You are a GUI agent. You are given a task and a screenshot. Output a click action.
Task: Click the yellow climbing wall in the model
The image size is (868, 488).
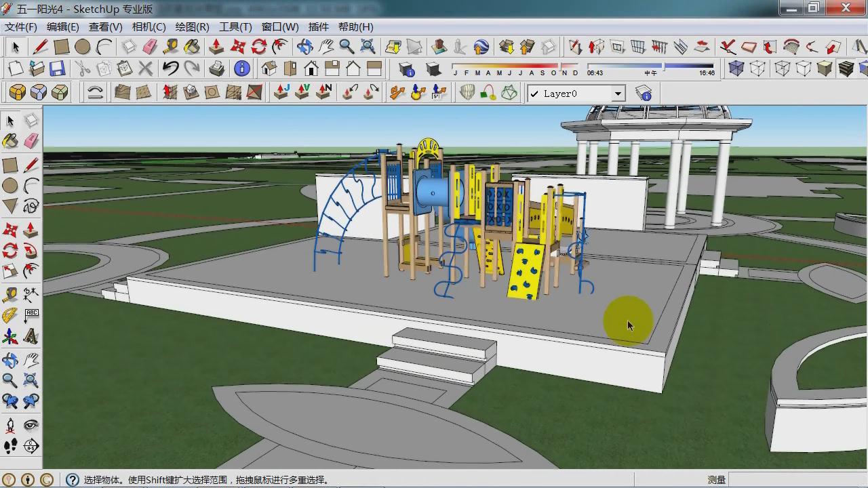pos(527,270)
